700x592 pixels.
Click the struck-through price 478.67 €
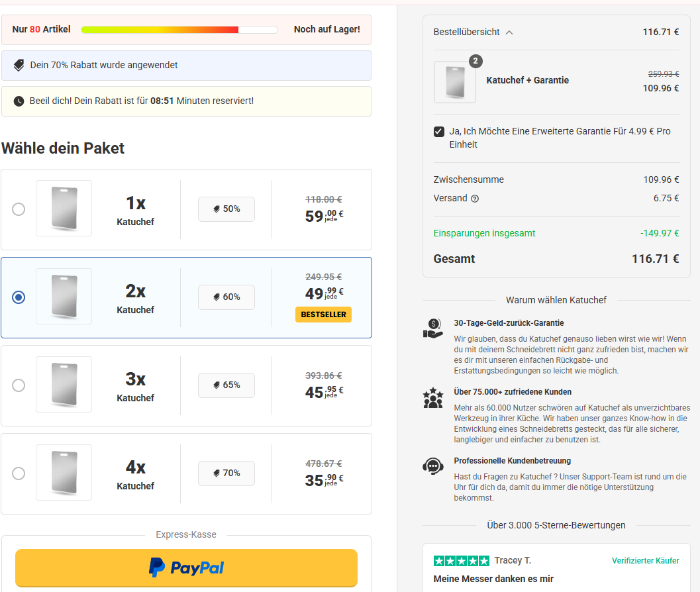[x=324, y=464]
